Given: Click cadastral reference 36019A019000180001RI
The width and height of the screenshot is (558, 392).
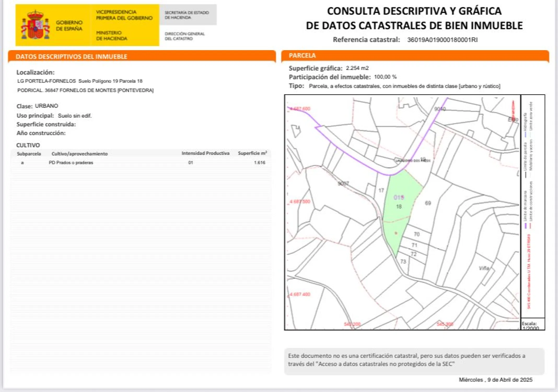Looking at the screenshot, I should click(x=442, y=40).
